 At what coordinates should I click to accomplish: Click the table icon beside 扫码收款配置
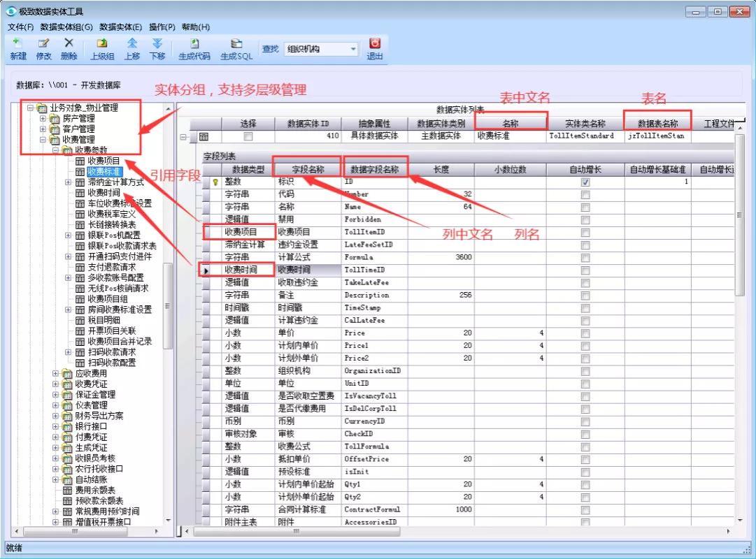click(80, 363)
